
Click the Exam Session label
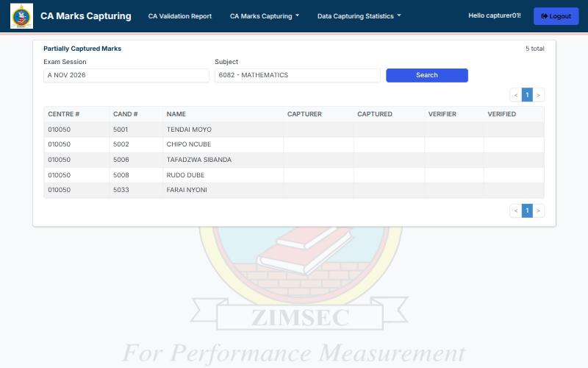65,62
